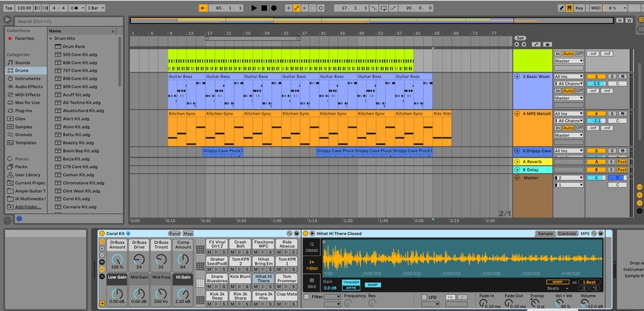Click the Capture MIDI icon

(x=313, y=8)
